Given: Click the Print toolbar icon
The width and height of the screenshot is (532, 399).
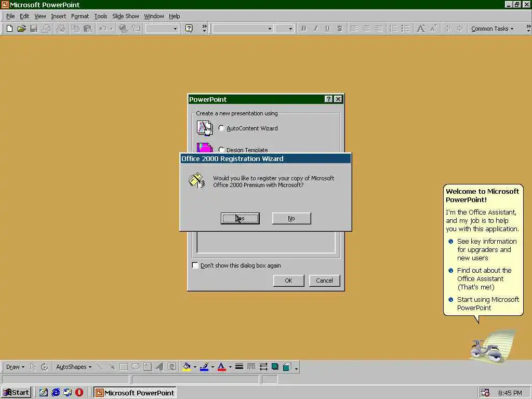Looking at the screenshot, I should [x=61, y=29].
